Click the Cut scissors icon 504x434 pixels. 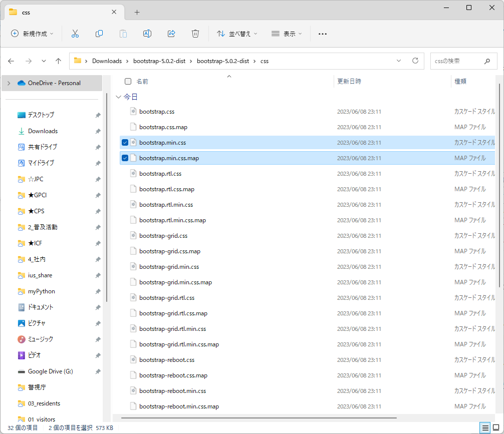75,34
